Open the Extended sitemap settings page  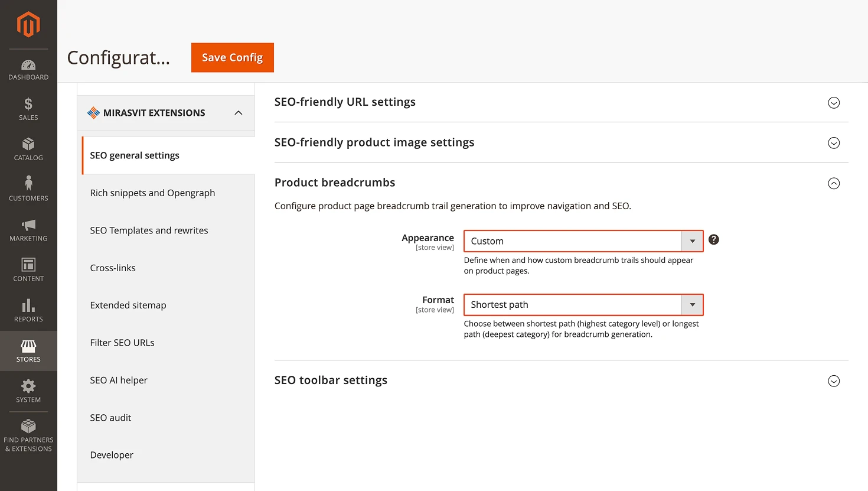[128, 305]
